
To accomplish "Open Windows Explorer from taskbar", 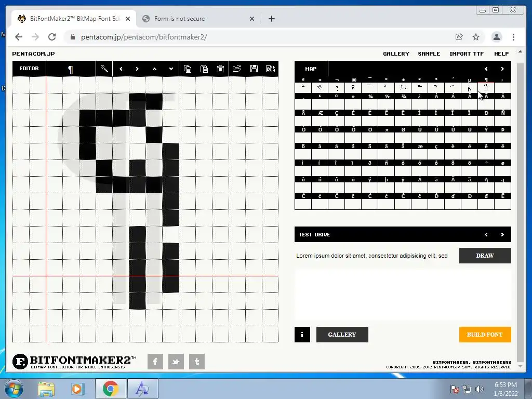I will (46, 389).
